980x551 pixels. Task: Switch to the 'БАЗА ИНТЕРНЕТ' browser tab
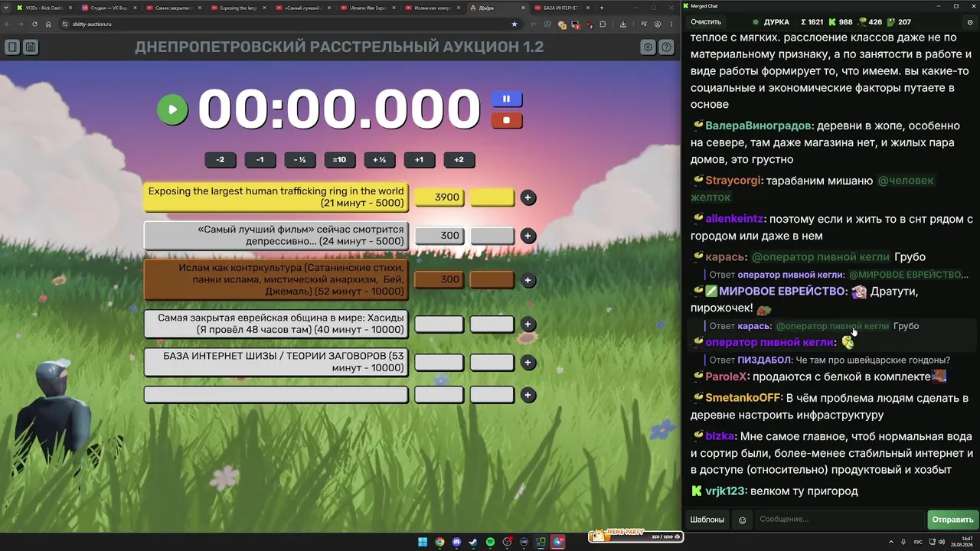(561, 8)
